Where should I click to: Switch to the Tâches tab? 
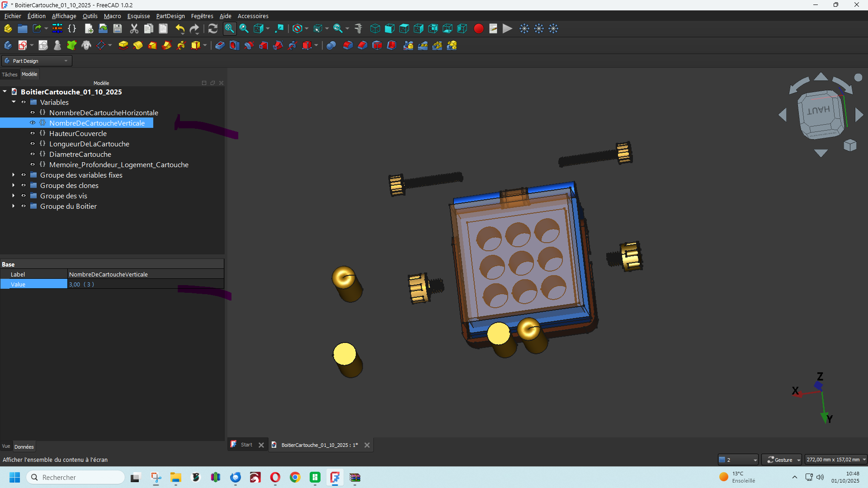(9, 74)
